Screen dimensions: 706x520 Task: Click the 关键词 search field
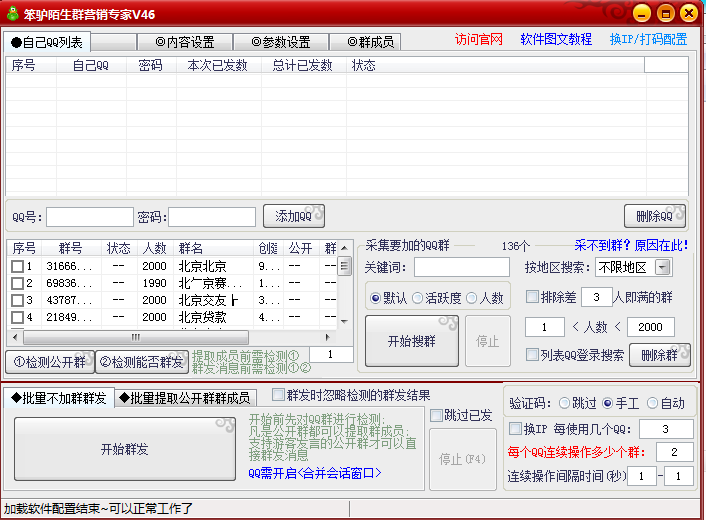[x=462, y=267]
